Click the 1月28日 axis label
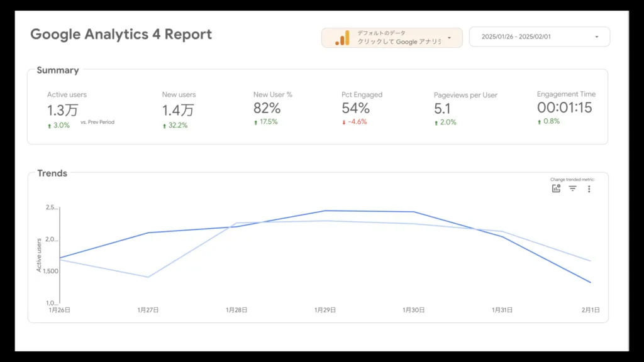The width and height of the screenshot is (644, 362). (236, 310)
